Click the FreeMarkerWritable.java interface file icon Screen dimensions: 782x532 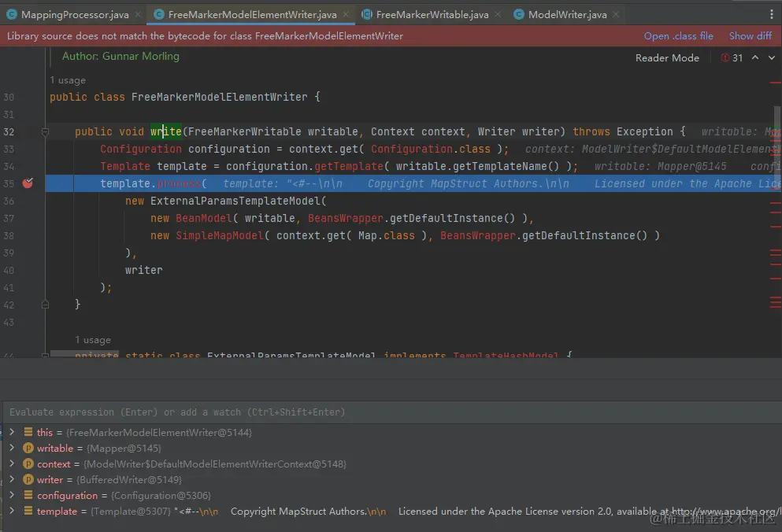367,14
